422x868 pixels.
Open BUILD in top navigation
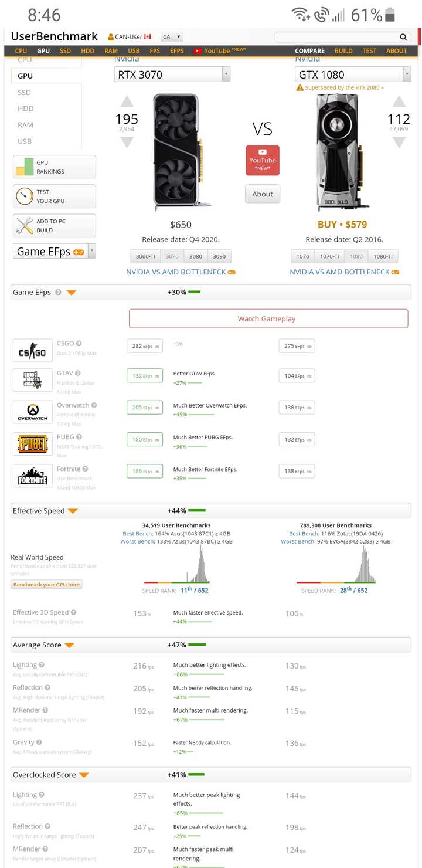coord(343,51)
